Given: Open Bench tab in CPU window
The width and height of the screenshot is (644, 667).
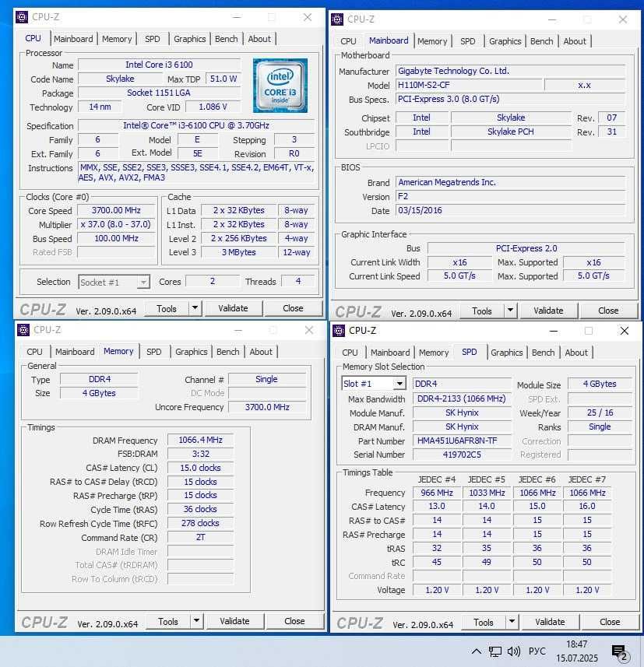Looking at the screenshot, I should tap(226, 39).
